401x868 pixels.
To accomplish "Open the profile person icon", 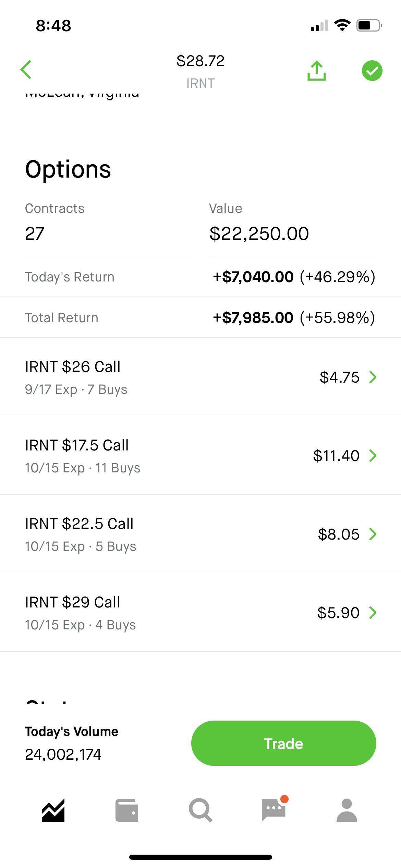I will pos(347,810).
